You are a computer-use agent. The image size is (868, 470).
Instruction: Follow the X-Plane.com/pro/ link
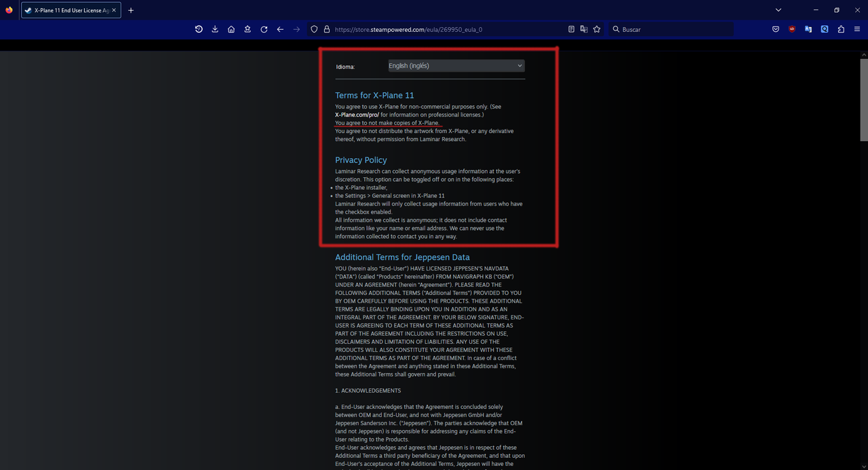pos(356,115)
